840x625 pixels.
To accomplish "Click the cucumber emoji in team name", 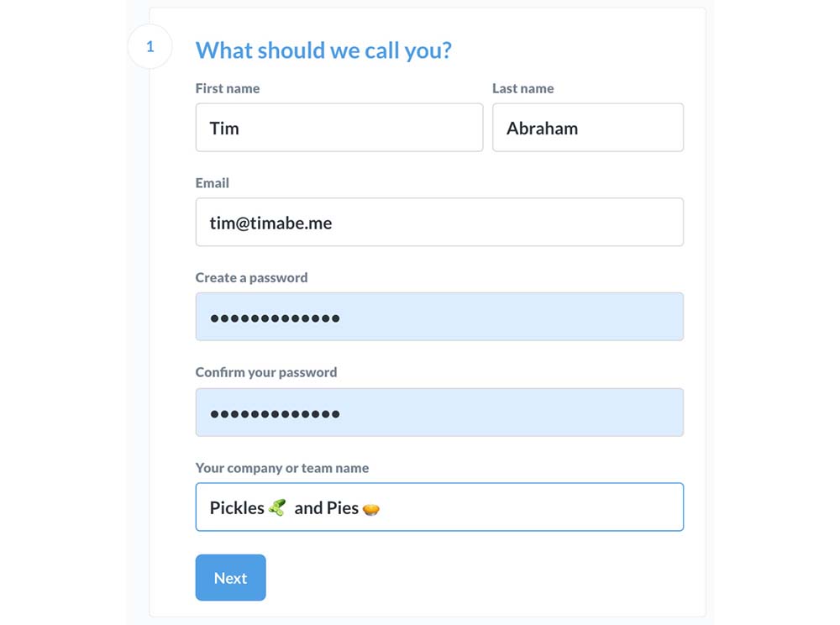I will click(x=277, y=508).
